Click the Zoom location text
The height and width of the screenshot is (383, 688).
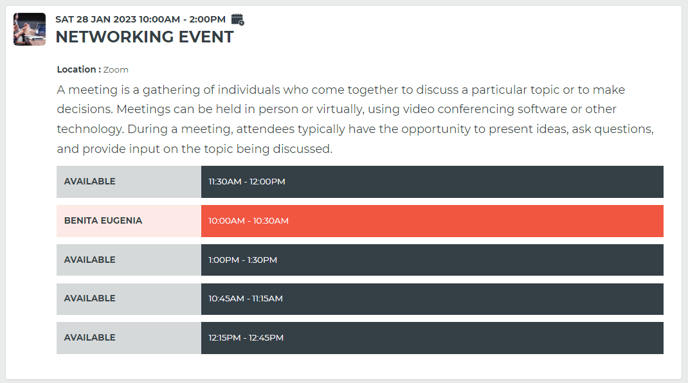pyautogui.click(x=116, y=70)
